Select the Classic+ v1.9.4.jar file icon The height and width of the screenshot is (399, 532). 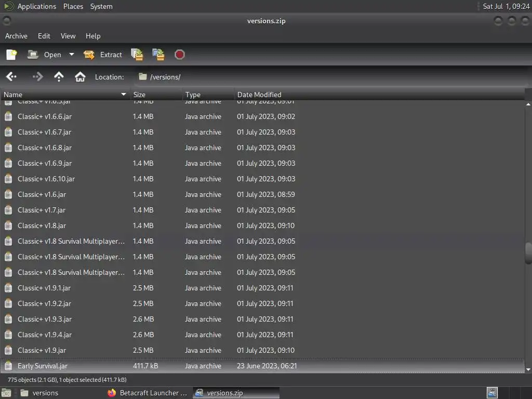(8, 335)
